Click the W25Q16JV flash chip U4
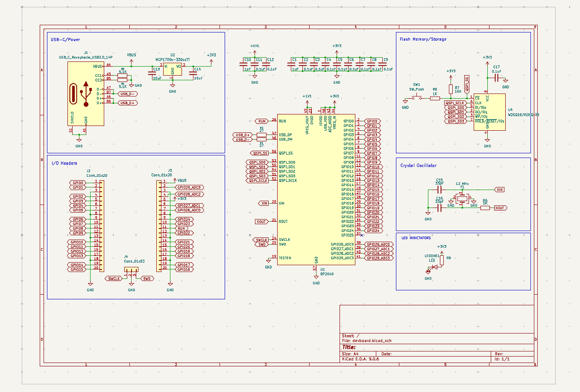The height and width of the screenshot is (392, 580). (489, 112)
